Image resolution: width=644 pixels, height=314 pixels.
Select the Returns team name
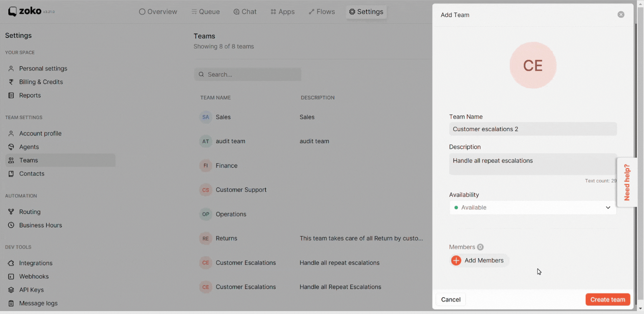point(226,238)
